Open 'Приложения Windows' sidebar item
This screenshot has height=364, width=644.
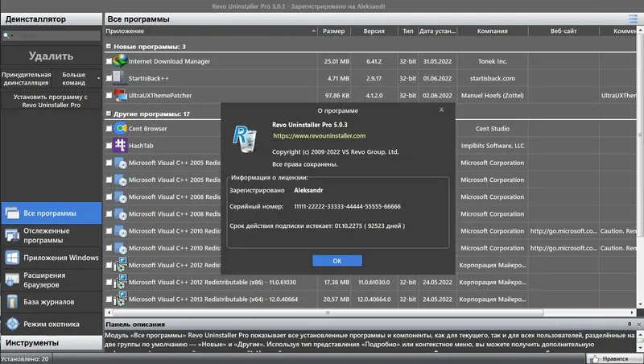coord(52,258)
